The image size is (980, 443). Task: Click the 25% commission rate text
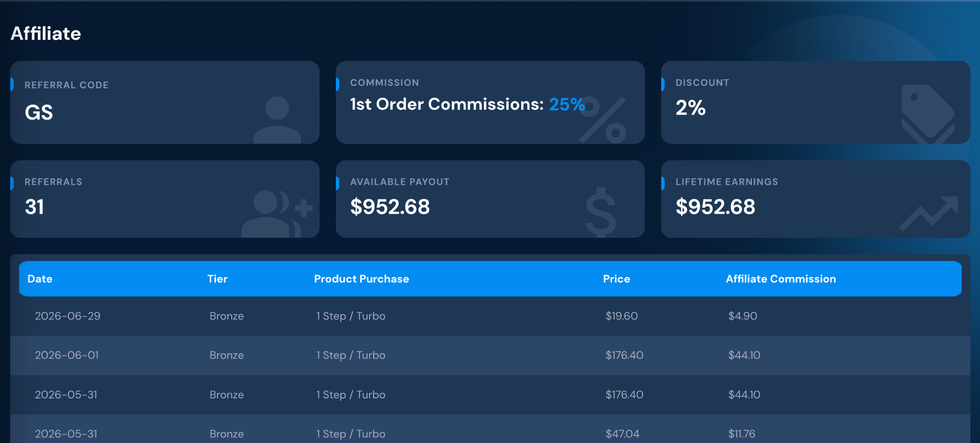pos(567,104)
